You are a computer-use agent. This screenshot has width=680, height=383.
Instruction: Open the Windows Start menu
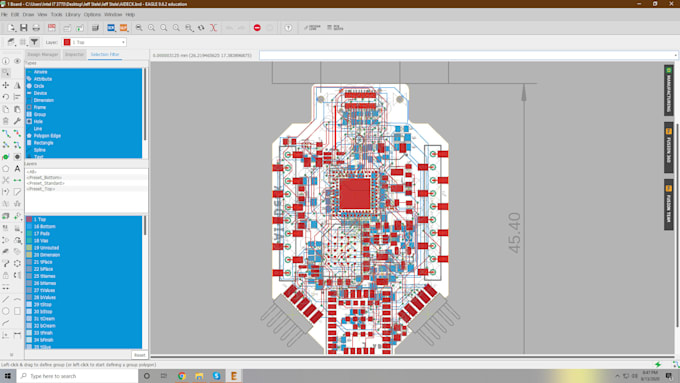click(7, 376)
